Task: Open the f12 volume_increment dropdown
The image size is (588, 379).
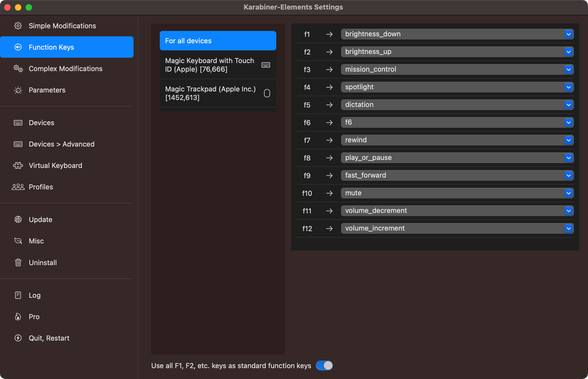Action: coord(457,229)
